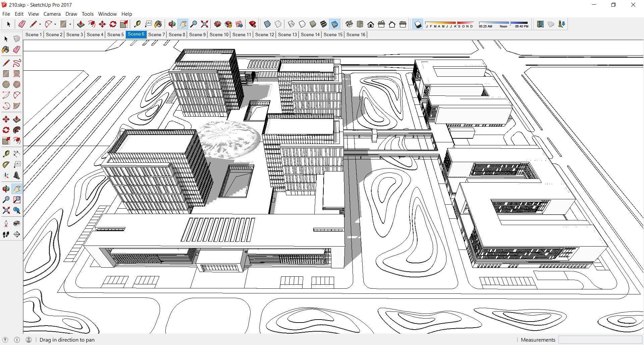The width and height of the screenshot is (644, 345).
Task: Toggle X-Ray face style
Action: (267, 24)
